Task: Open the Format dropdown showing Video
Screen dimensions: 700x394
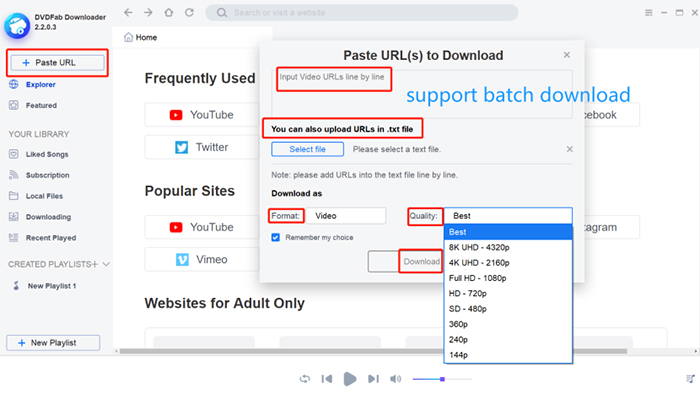Action: (346, 216)
